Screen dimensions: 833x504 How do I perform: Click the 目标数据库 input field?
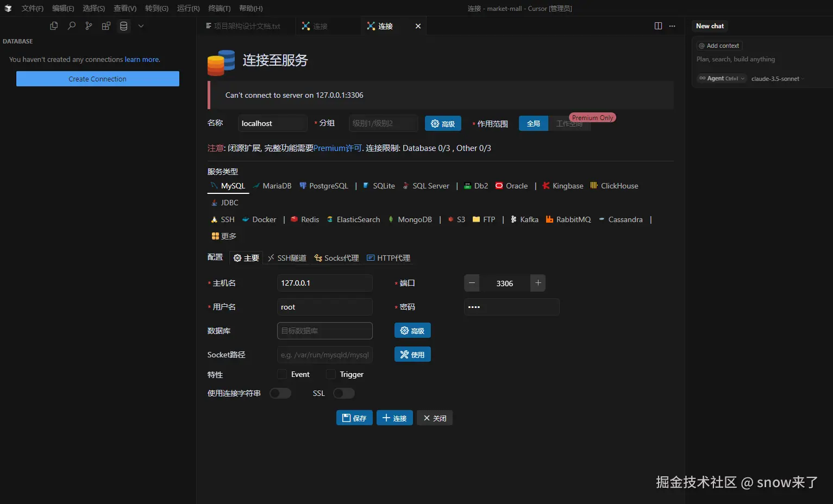click(325, 331)
